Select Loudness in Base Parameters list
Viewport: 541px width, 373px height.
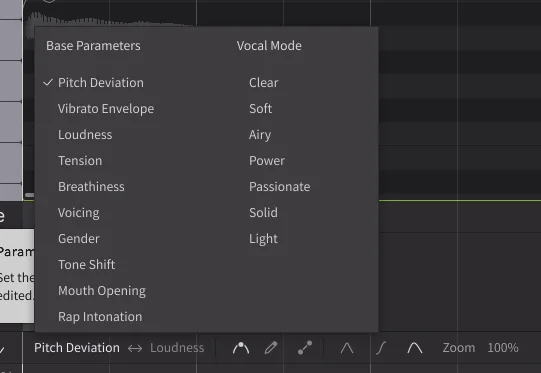tap(85, 135)
